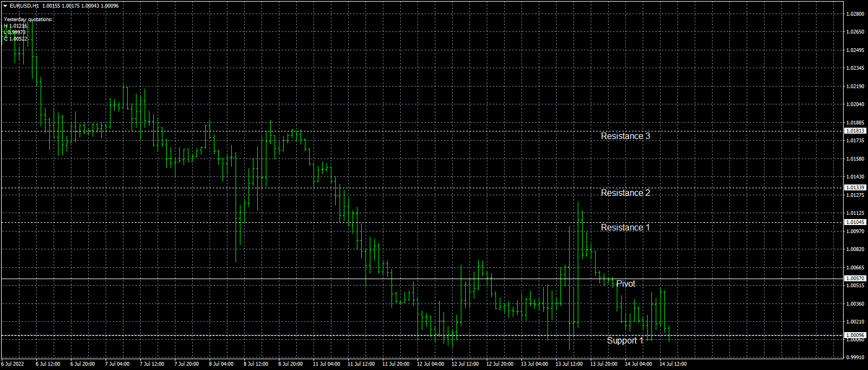Click the 1.00570 pivot price tag
868x370 pixels.
tap(856, 279)
